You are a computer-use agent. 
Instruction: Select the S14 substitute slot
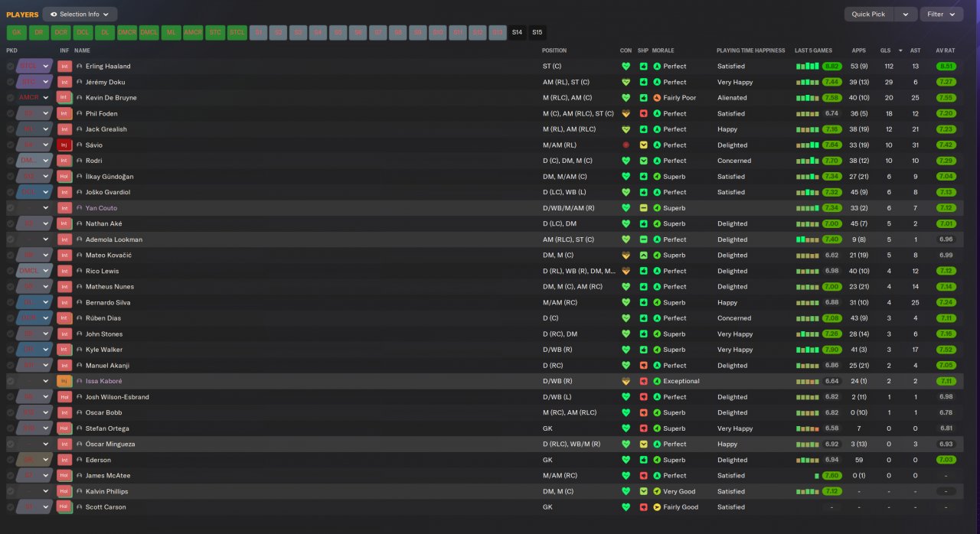point(517,32)
